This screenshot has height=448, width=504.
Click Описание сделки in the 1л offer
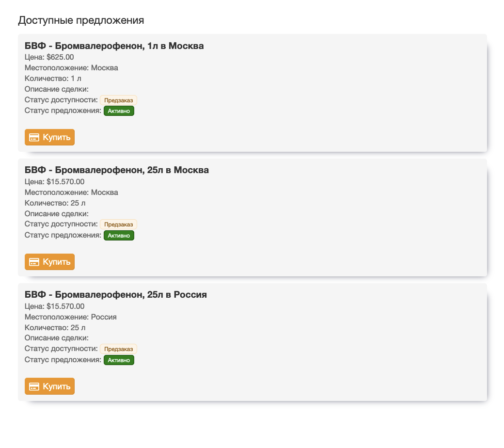coord(56,89)
